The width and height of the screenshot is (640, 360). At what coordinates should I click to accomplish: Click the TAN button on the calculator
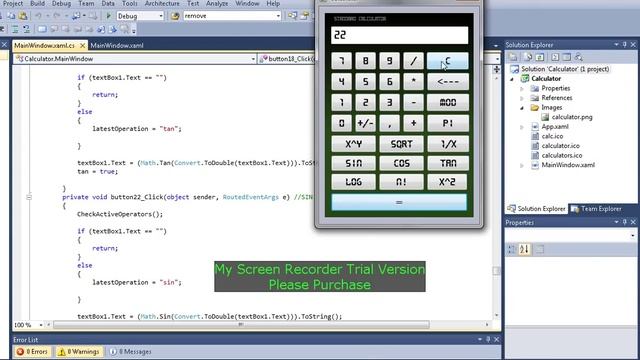(448, 163)
